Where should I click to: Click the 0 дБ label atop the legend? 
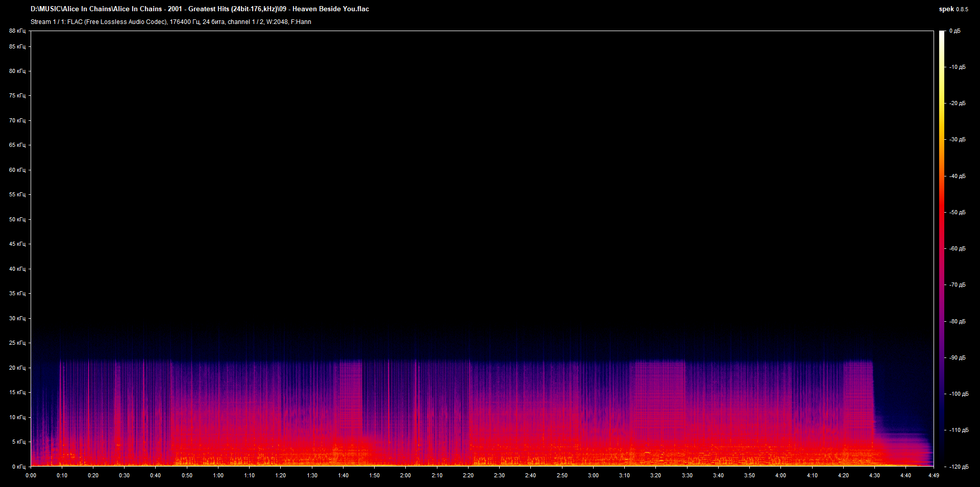pos(955,31)
